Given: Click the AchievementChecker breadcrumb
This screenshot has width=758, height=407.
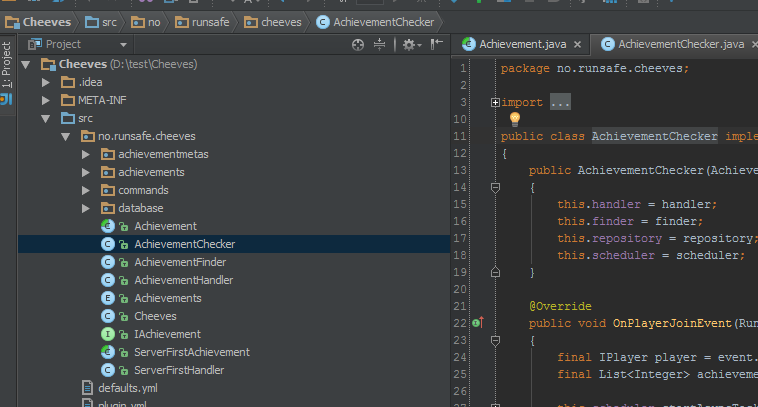Looking at the screenshot, I should coord(375,22).
